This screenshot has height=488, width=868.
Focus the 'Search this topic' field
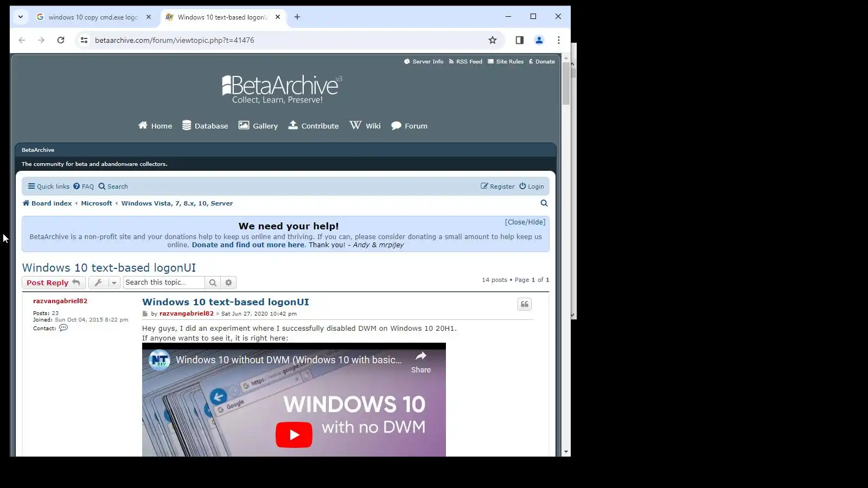tap(164, 282)
